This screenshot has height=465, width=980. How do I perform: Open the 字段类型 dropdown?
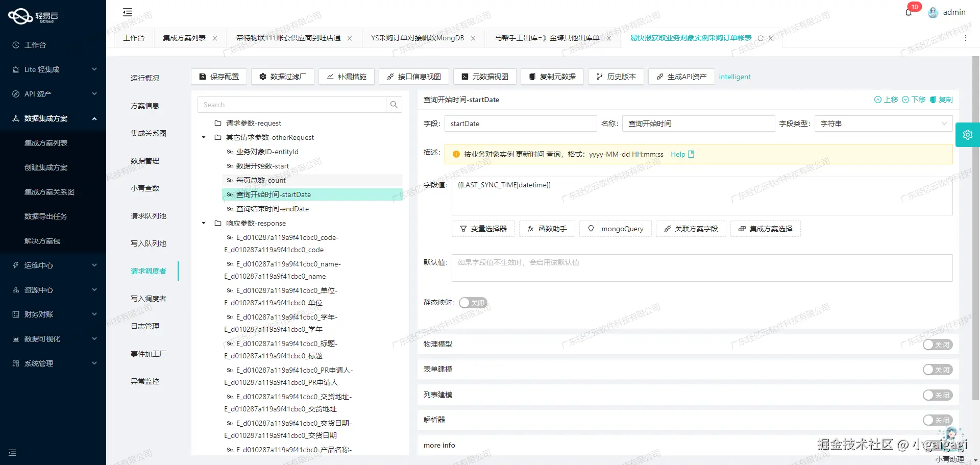(x=883, y=124)
